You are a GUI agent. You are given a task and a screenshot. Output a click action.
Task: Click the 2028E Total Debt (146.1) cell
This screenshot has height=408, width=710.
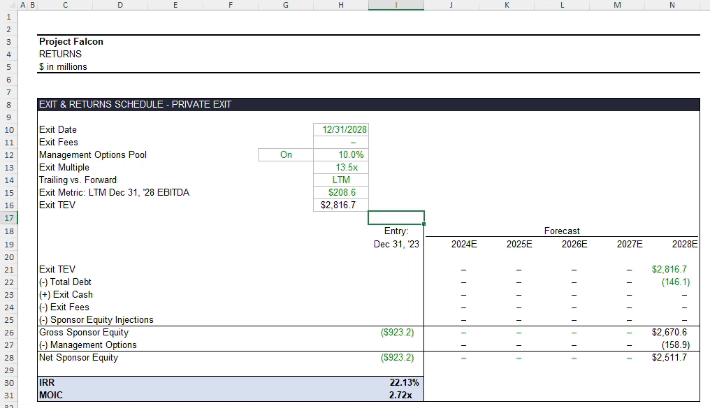tap(672, 282)
